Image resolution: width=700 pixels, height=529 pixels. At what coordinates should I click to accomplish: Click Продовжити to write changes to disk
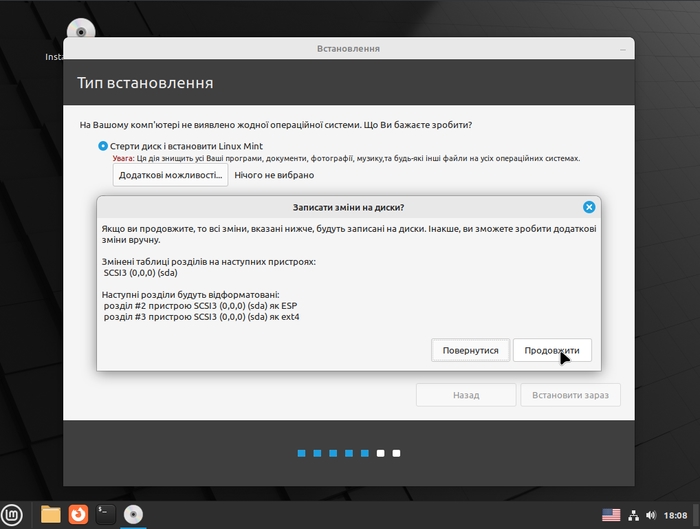[x=552, y=350]
